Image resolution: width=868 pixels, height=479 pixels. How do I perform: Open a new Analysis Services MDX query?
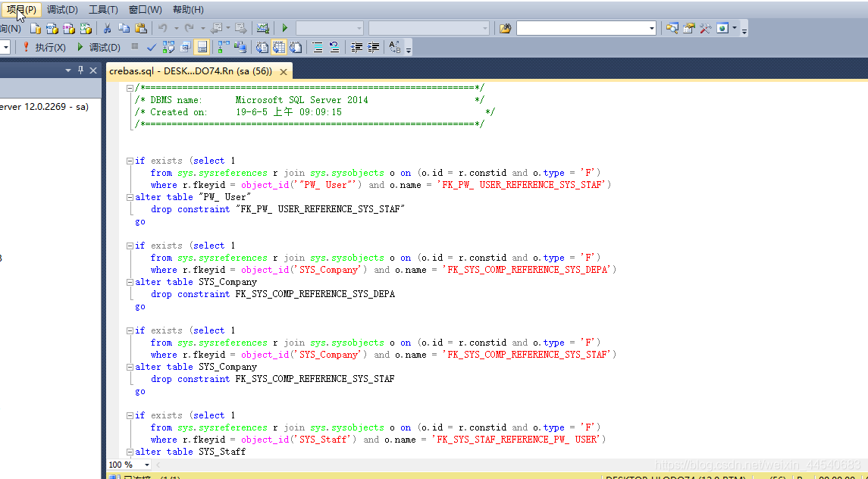[x=52, y=28]
